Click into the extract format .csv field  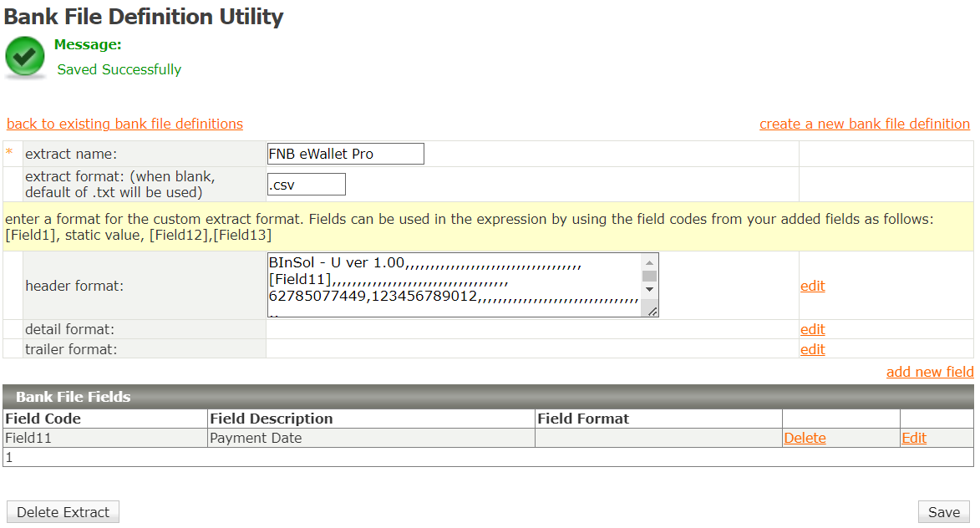pos(306,185)
